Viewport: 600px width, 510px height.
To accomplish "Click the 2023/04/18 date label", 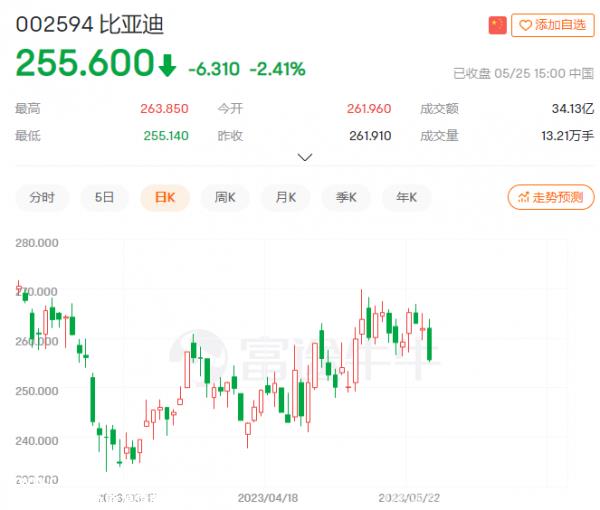I will 267,498.
